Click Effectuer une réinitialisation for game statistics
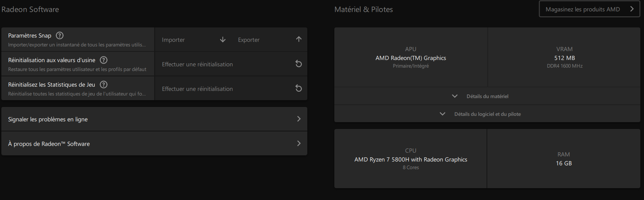 197,89
